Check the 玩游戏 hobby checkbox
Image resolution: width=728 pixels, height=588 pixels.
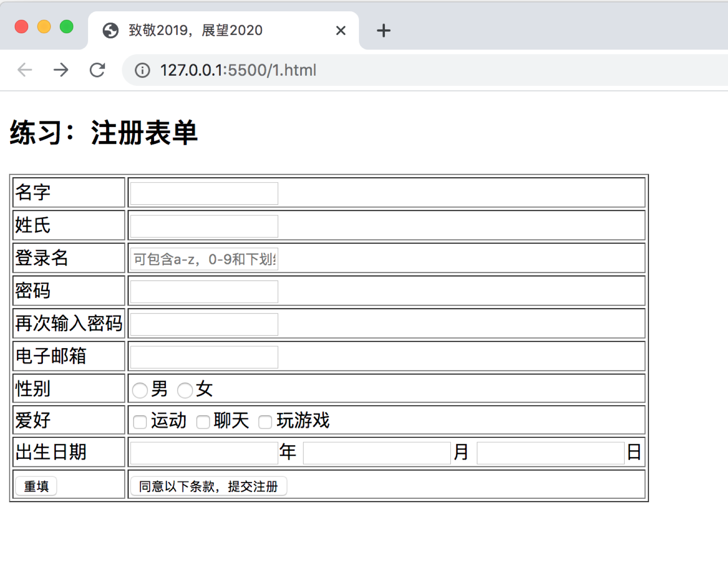point(265,422)
